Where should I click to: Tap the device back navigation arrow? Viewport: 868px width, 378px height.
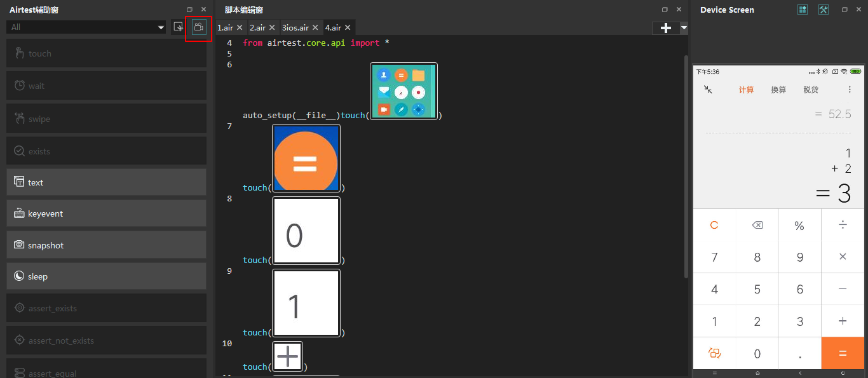(799, 373)
